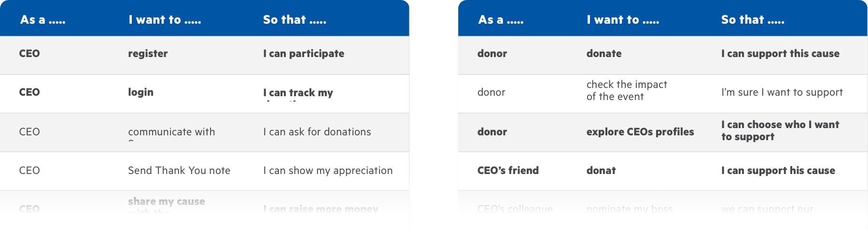Select 'I can ask for donations' cell
868x232 pixels.
pyautogui.click(x=317, y=132)
